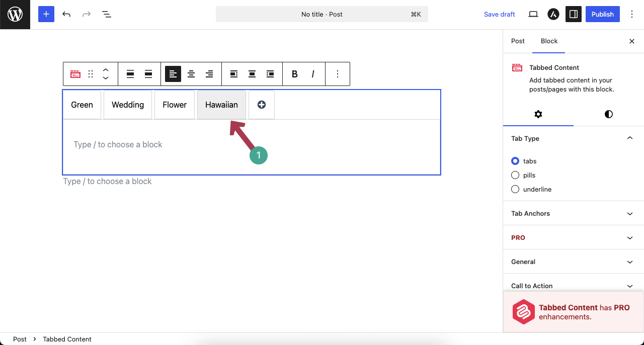Expand the Tab Anchors section
This screenshot has height=345, width=644.
(573, 213)
